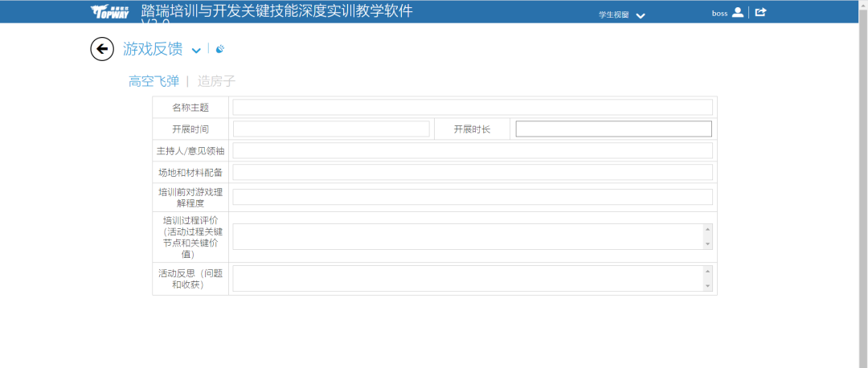
Task: Click the small icon beside 游戏反馈 dropdown
Action: pos(220,49)
